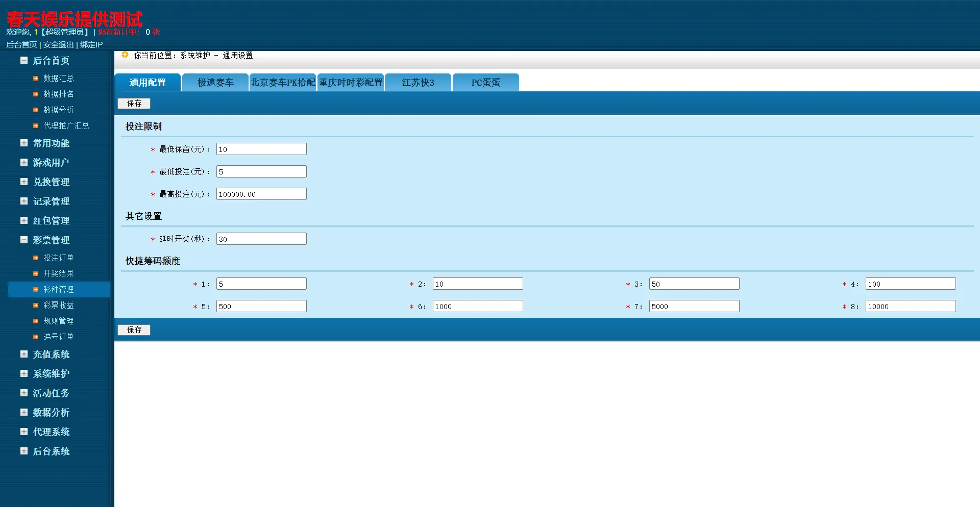Click the orange icon beside 追号订单
The width and height of the screenshot is (980, 507).
tap(36, 337)
